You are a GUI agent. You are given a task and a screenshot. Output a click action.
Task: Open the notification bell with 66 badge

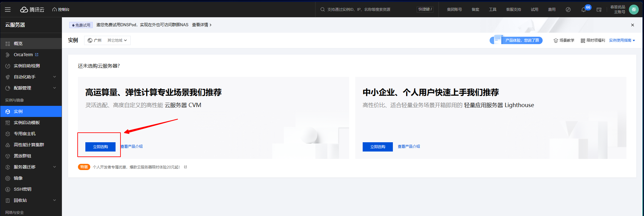point(584,9)
